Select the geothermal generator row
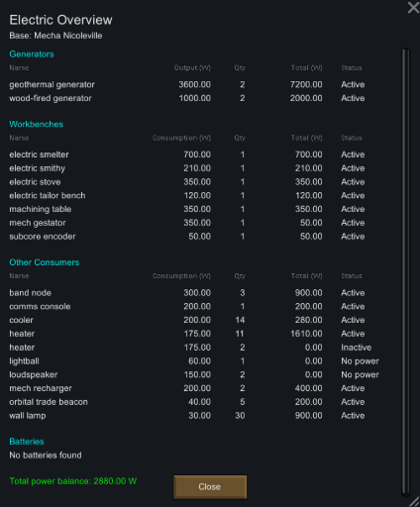Viewport: 420px width, 507px height. point(187,84)
